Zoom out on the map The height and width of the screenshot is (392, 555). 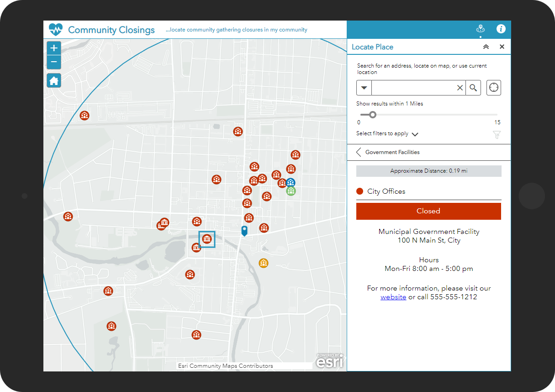54,62
